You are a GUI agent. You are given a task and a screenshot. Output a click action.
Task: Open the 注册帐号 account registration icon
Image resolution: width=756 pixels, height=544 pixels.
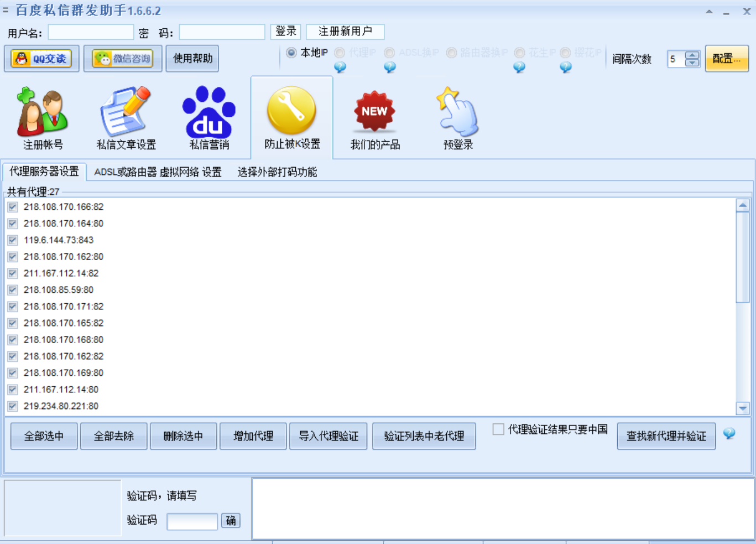(x=43, y=118)
